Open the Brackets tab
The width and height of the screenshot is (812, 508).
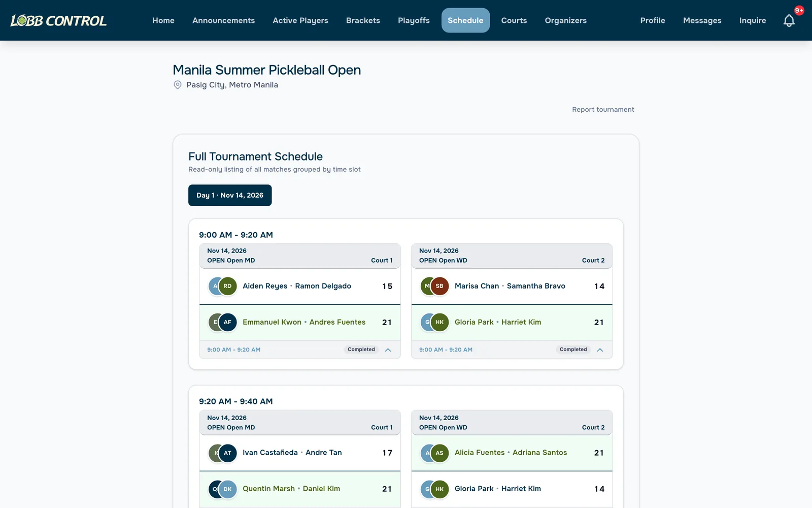click(x=363, y=20)
